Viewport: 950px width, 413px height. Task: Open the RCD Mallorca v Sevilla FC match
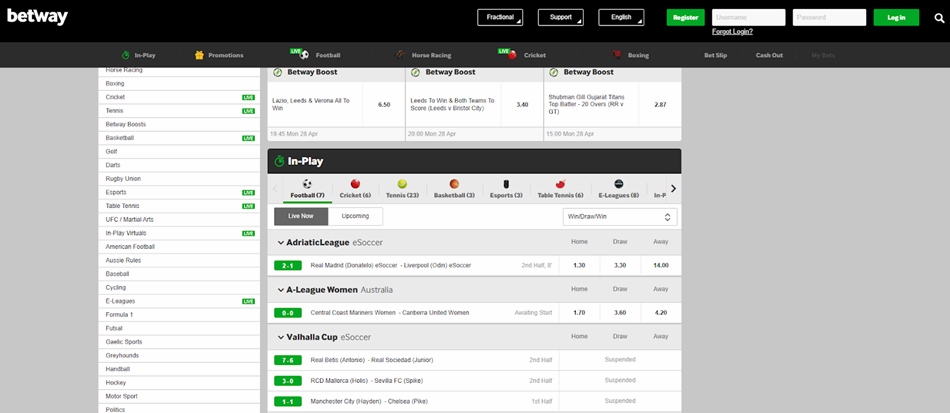367,381
